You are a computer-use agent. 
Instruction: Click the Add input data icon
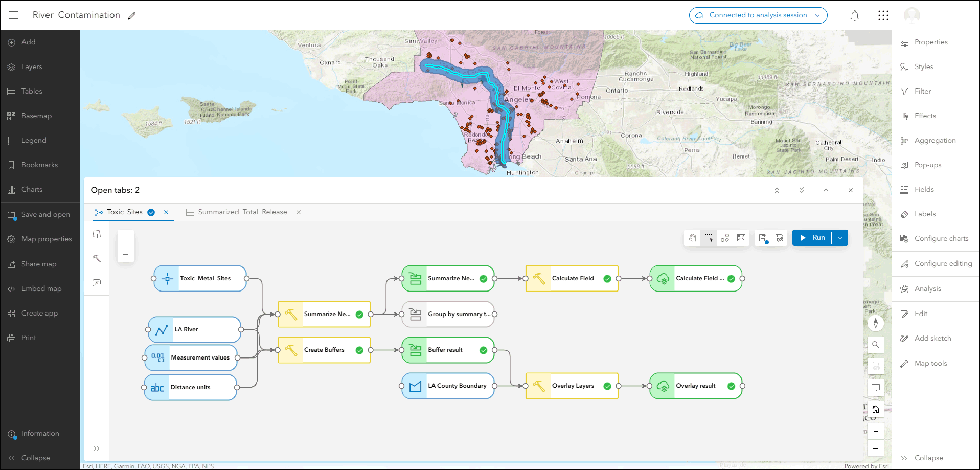coord(97,234)
